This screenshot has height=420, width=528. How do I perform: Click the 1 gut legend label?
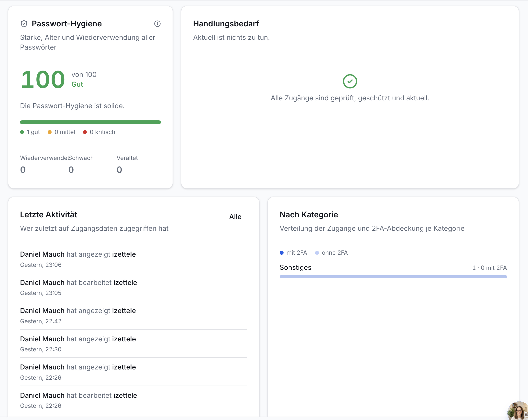(33, 132)
